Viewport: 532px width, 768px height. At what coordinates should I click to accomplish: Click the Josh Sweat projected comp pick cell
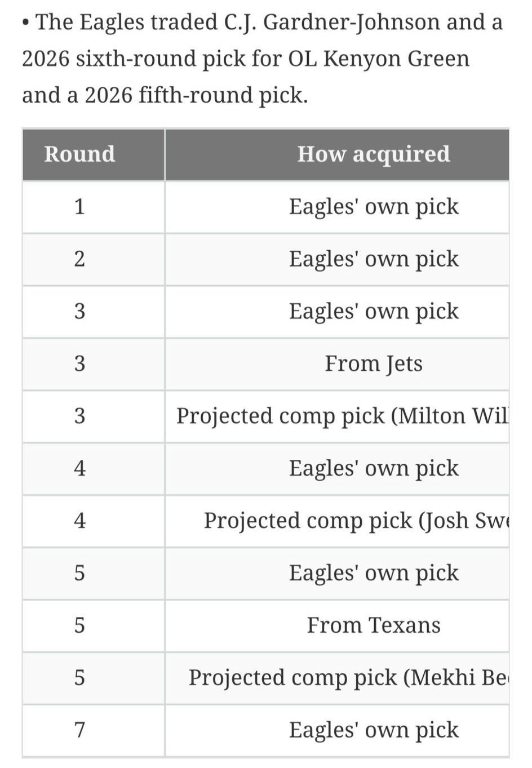pos(337,521)
